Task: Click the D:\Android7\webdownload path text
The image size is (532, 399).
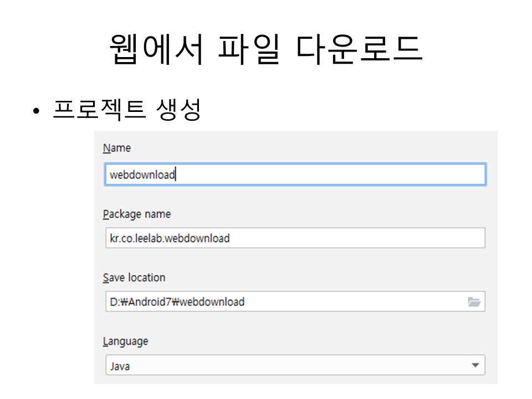Action: (177, 302)
